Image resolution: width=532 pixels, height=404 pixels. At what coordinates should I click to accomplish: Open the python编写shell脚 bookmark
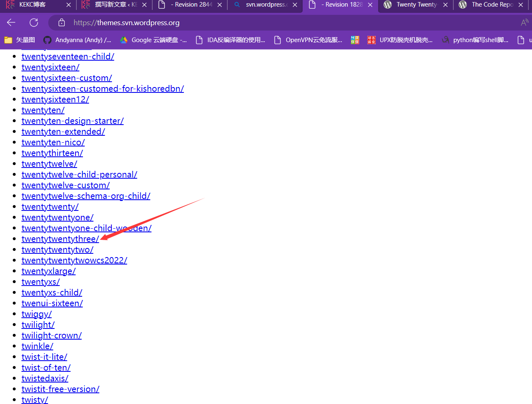point(475,40)
